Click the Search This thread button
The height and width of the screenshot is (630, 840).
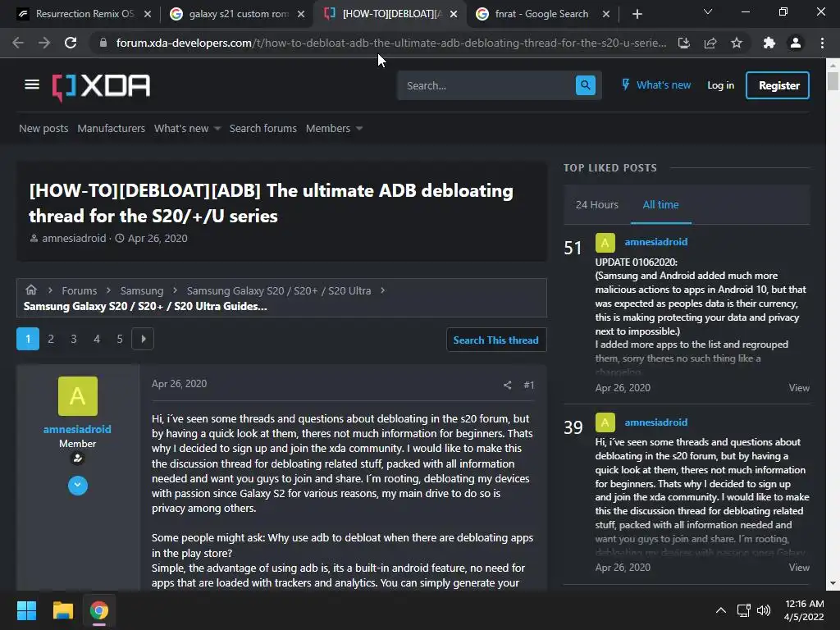pos(496,340)
